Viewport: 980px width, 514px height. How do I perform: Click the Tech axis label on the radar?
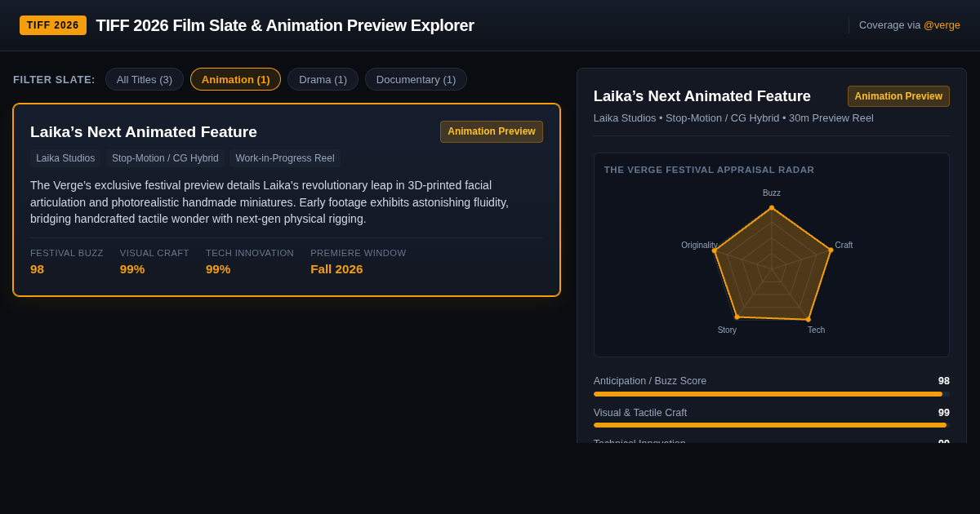817,330
